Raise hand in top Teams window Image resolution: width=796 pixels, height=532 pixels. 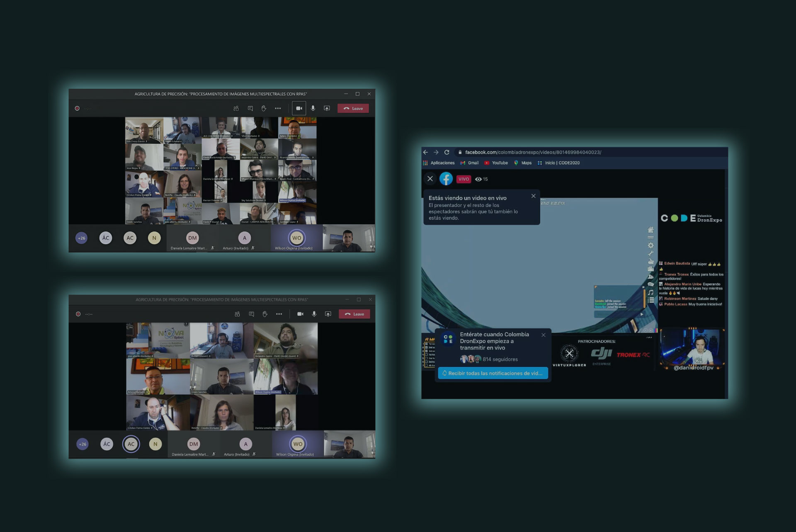pyautogui.click(x=264, y=108)
